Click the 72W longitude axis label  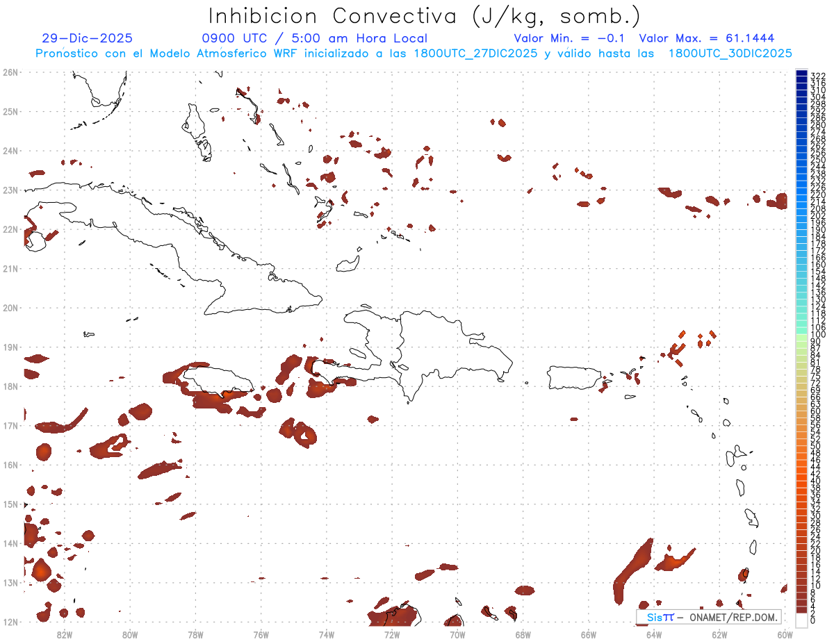point(392,634)
